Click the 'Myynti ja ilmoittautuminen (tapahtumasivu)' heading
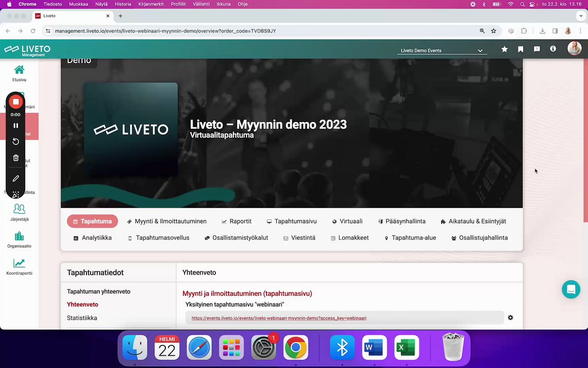The height and width of the screenshot is (368, 588). pos(247,293)
